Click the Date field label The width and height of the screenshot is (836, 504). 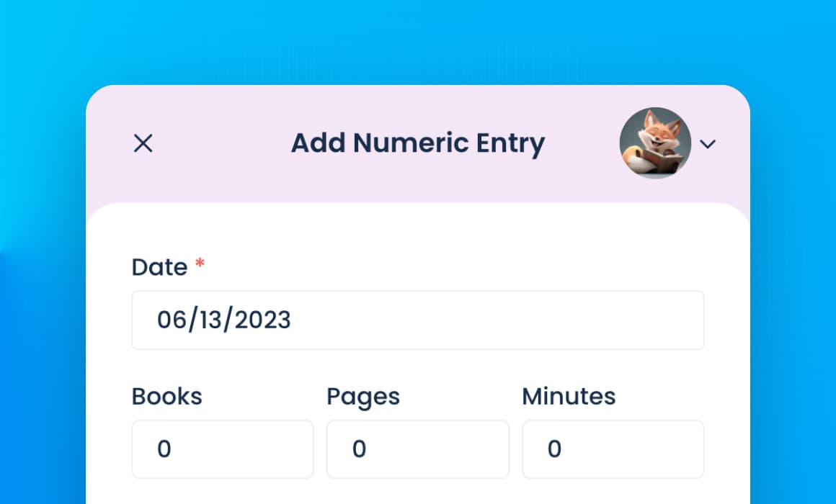[x=159, y=267]
